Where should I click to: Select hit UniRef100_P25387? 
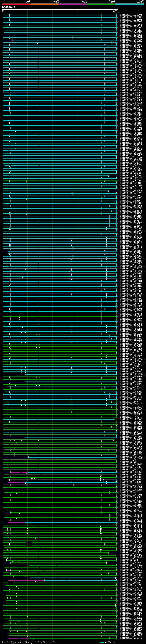pos(131,17)
